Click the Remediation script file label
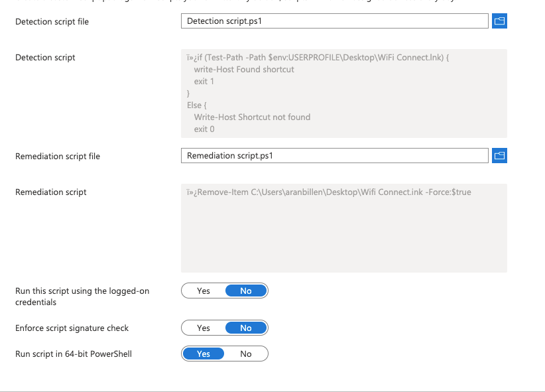This screenshot has height=392, width=545. pos(57,156)
